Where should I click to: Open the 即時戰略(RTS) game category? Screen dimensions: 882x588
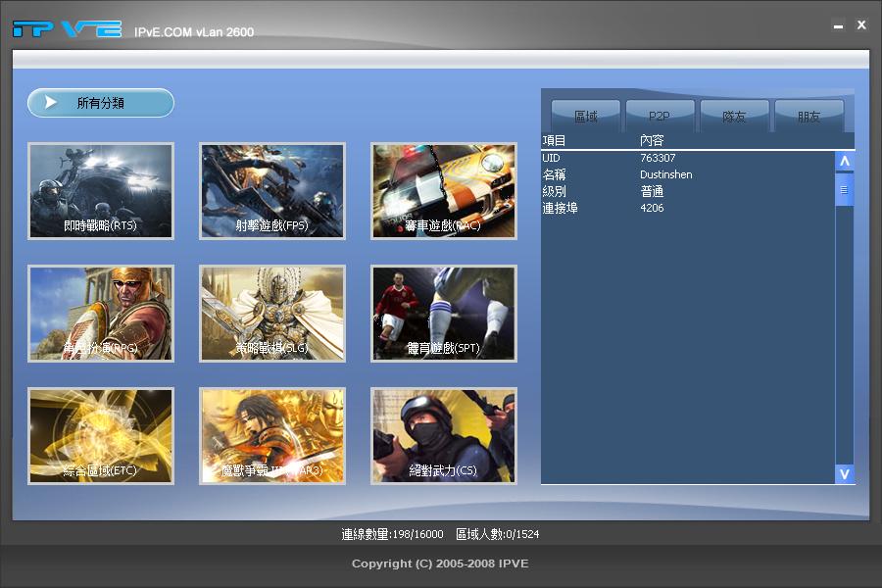(x=101, y=191)
